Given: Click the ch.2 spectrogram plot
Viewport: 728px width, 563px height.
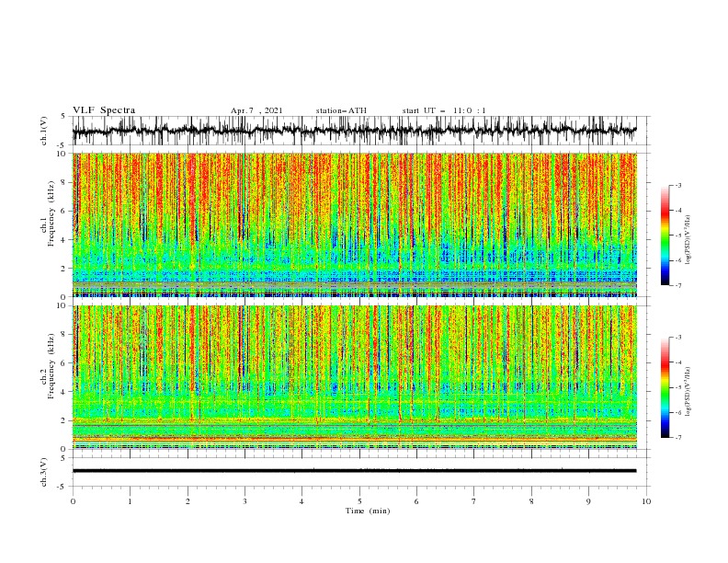Looking at the screenshot, I should click(x=354, y=377).
